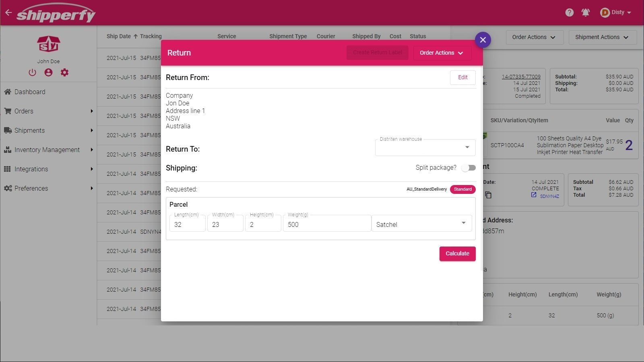Viewport: 644px width, 362px height.
Task: Open the notifications bell
Action: [586, 12]
